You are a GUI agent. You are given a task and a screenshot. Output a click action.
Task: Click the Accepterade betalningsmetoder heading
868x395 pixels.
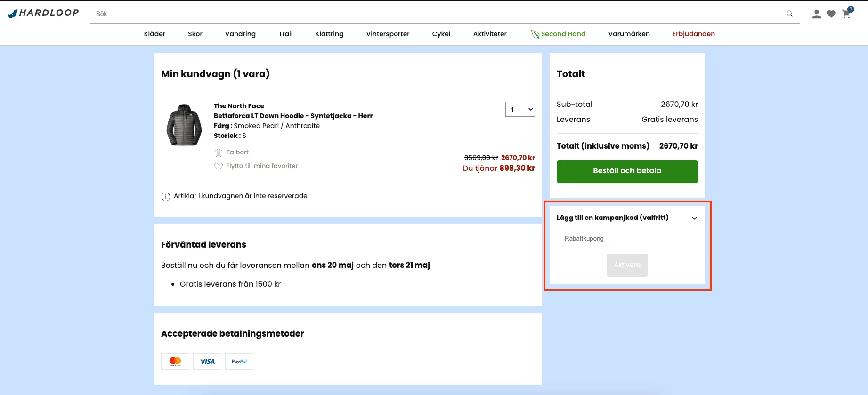click(232, 334)
